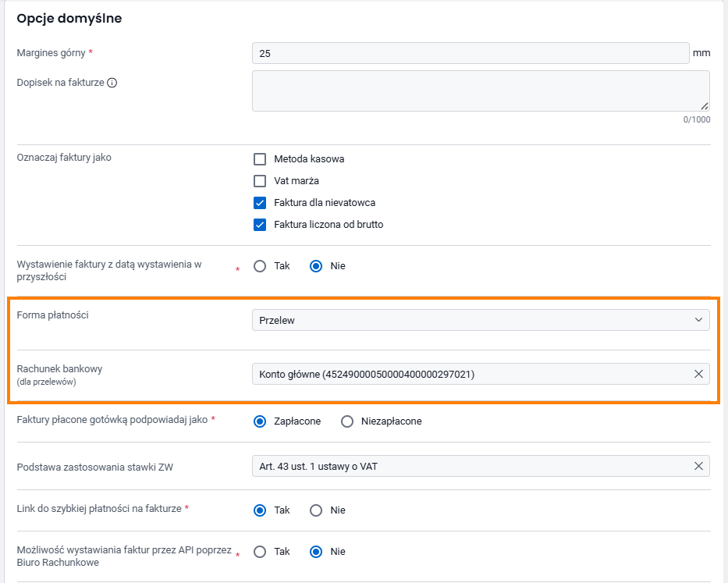
Task: Click the Metoda kasowa label
Action: coord(309,159)
